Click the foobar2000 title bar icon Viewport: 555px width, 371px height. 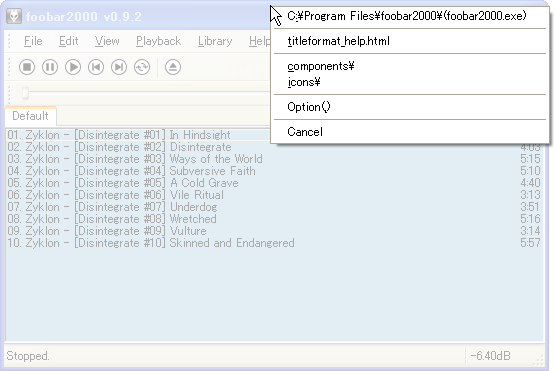click(14, 16)
